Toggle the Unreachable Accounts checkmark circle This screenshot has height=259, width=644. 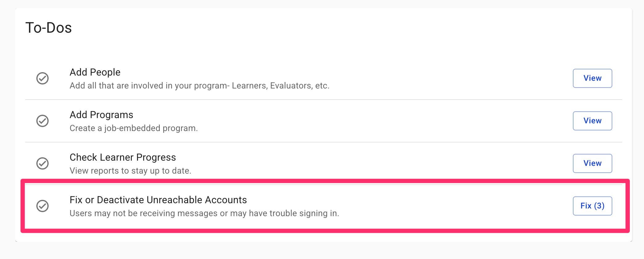[x=42, y=206]
